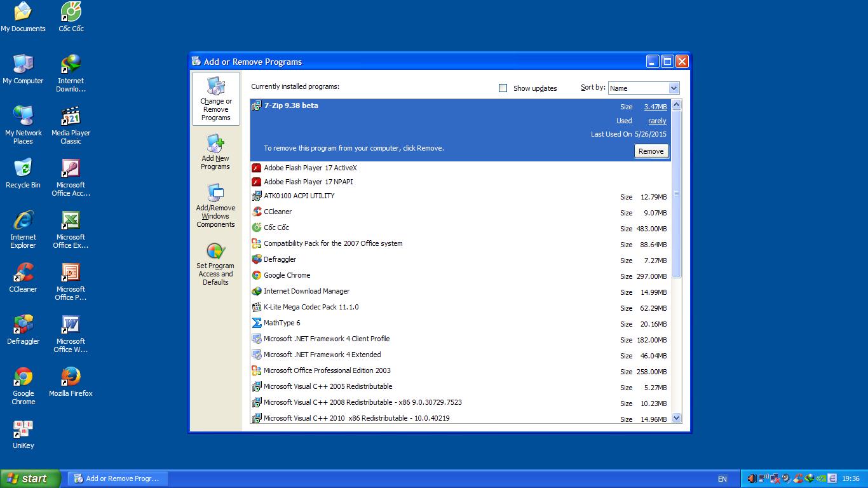Screen dimensions: 868x488
Task: Click the Remove button for 7-Zip
Action: tap(651, 151)
